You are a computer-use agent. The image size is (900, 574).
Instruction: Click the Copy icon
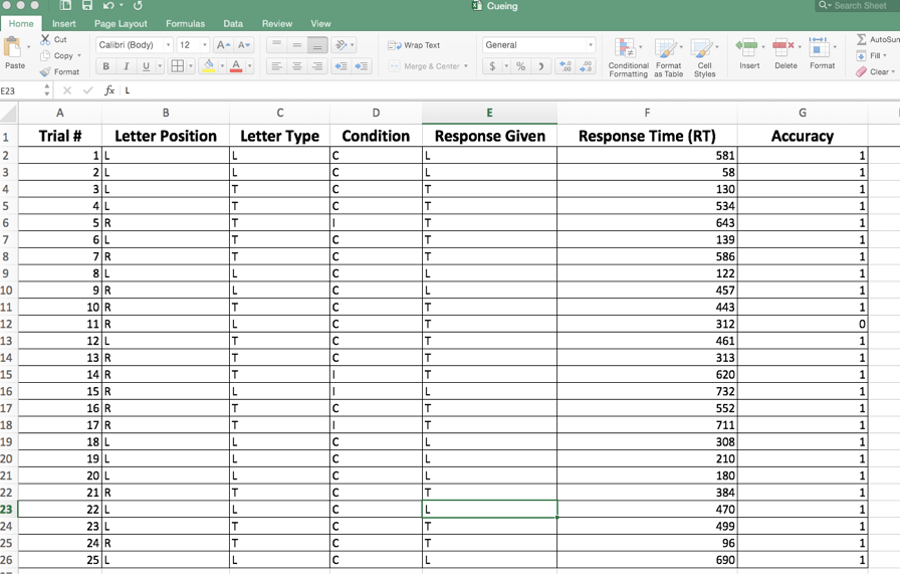[x=45, y=56]
